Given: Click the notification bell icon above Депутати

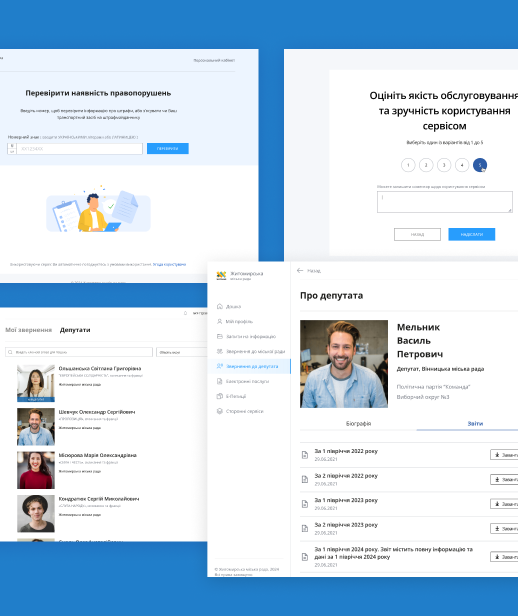Looking at the screenshot, I should [x=185, y=313].
